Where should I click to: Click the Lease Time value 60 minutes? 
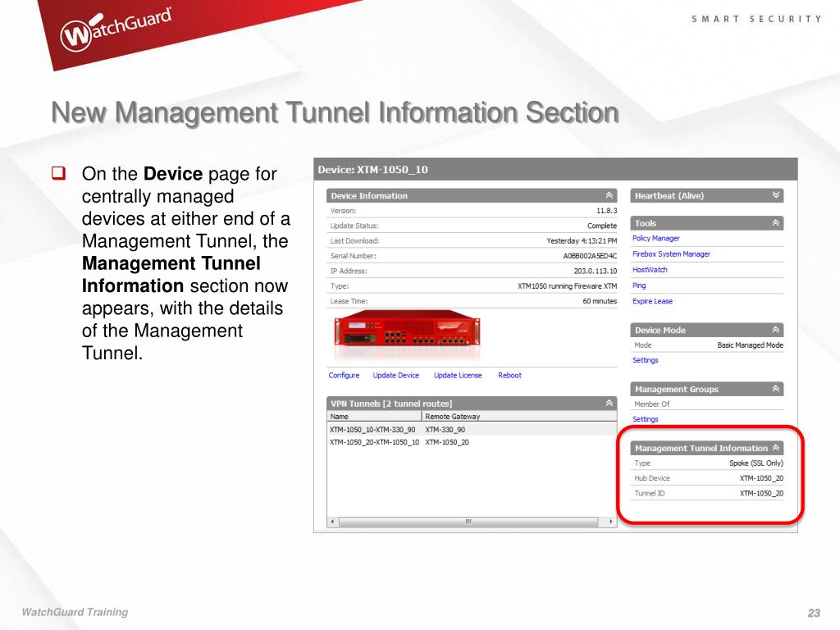tap(600, 301)
